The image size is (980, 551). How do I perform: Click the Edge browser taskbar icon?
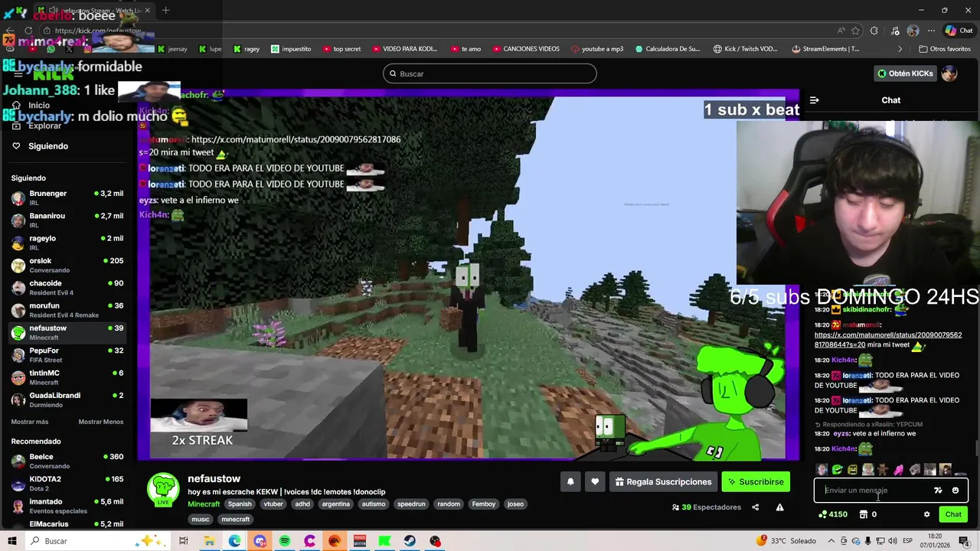[234, 541]
